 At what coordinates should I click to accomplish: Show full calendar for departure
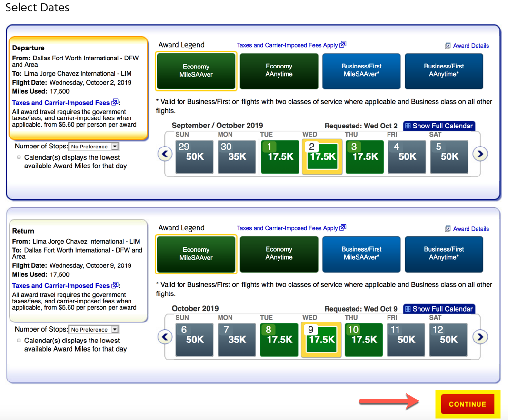click(439, 126)
